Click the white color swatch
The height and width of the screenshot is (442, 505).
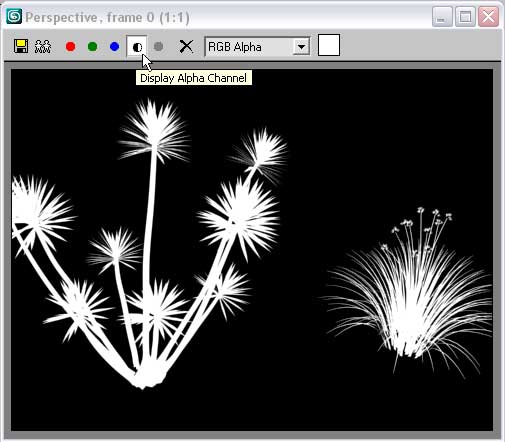(329, 45)
